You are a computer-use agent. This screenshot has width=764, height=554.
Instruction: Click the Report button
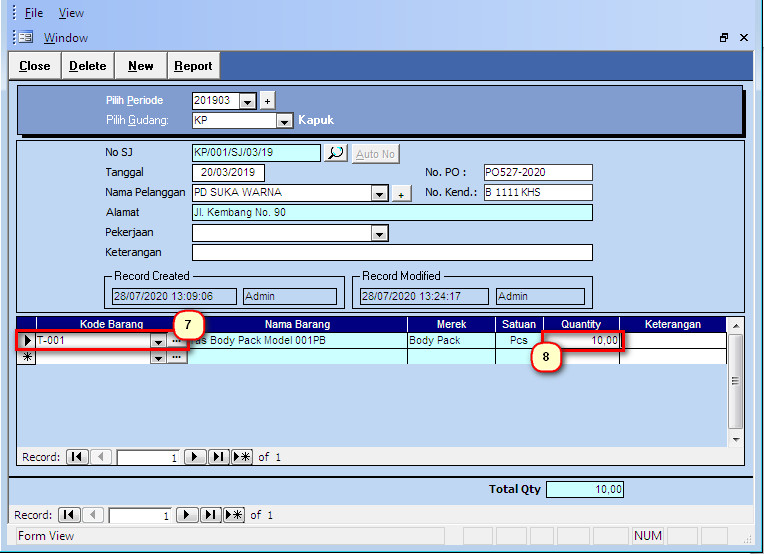(193, 66)
